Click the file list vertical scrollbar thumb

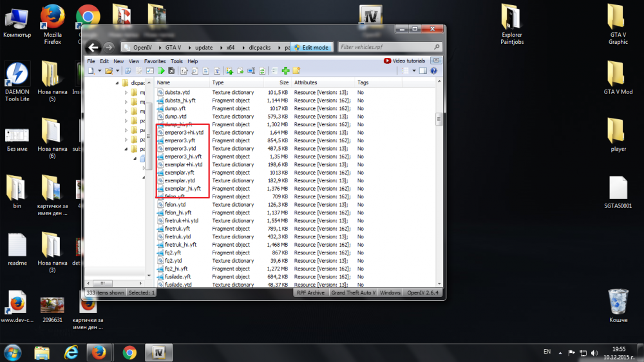tap(439, 119)
